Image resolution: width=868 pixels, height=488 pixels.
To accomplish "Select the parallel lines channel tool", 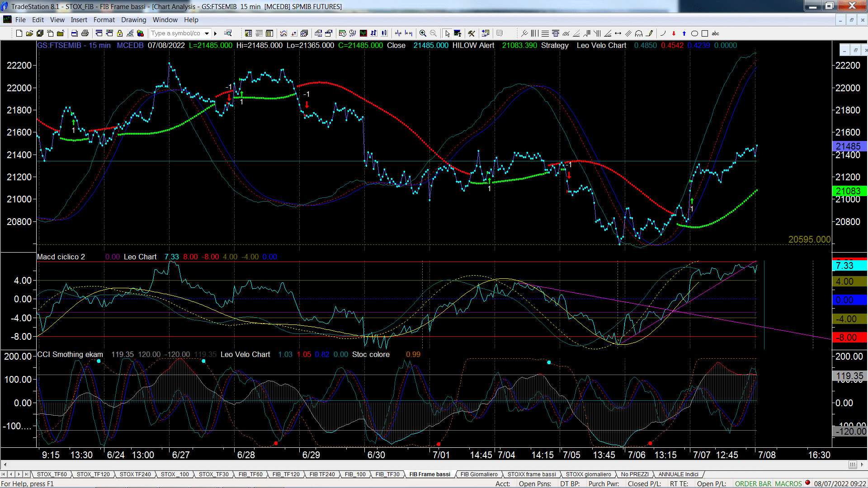I will pos(628,33).
